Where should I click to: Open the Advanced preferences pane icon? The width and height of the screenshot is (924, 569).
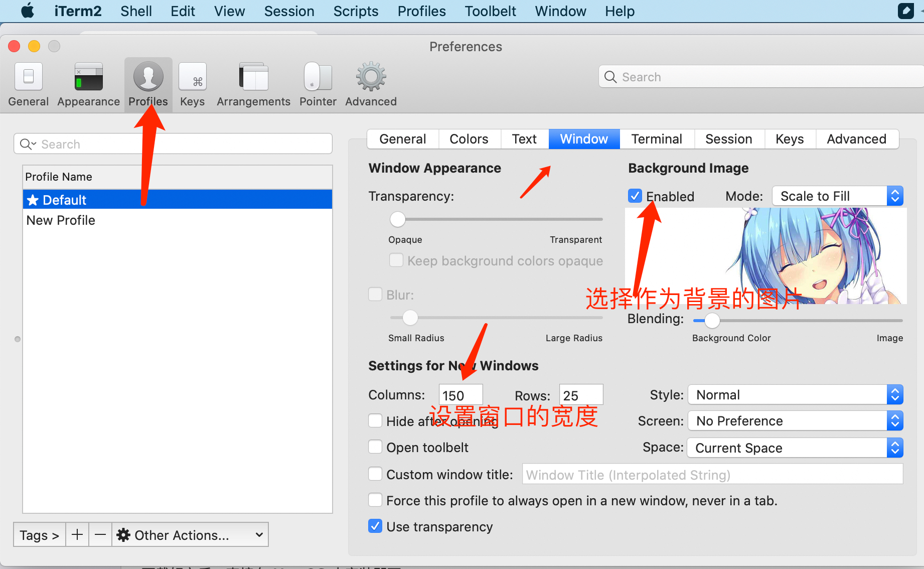[371, 77]
